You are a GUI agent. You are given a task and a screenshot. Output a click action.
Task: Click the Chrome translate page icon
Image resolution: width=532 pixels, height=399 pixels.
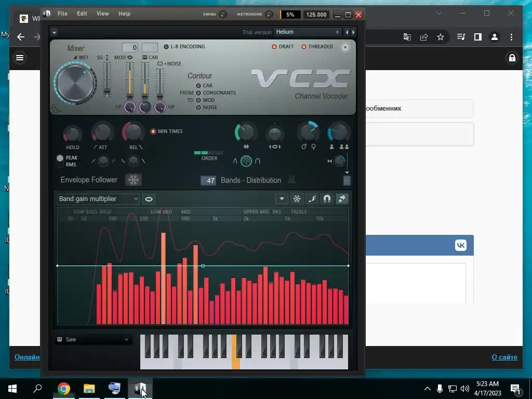click(407, 37)
